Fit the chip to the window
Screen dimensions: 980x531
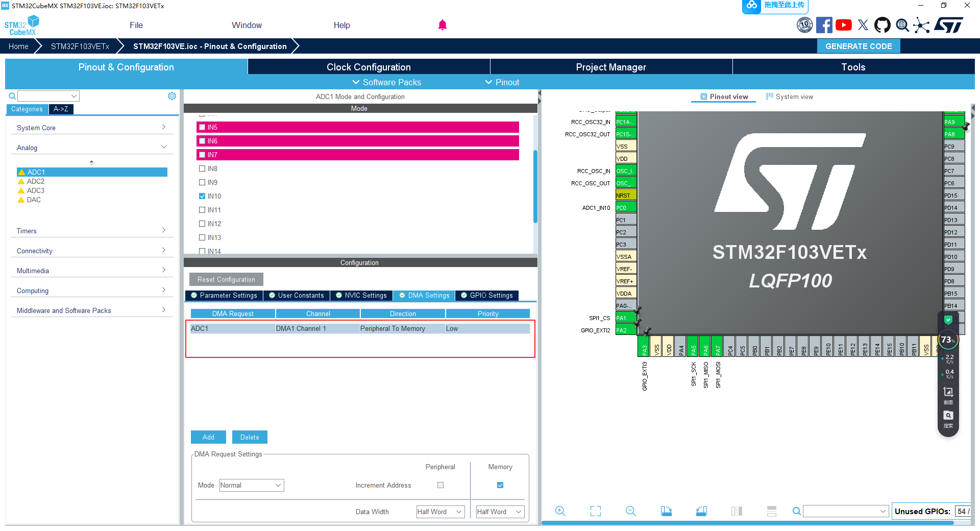pyautogui.click(x=596, y=511)
